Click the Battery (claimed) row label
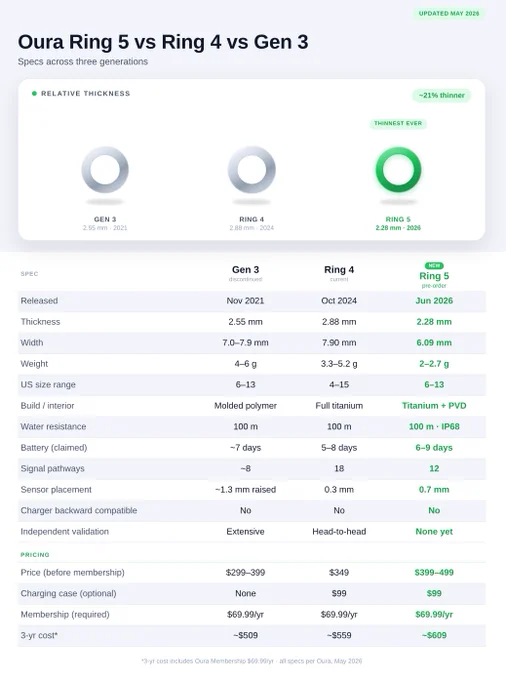 pos(54,448)
